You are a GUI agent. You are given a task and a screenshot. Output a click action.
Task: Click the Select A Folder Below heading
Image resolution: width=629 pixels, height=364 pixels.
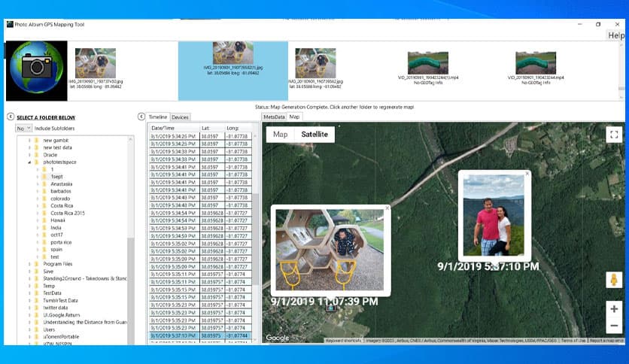click(46, 117)
